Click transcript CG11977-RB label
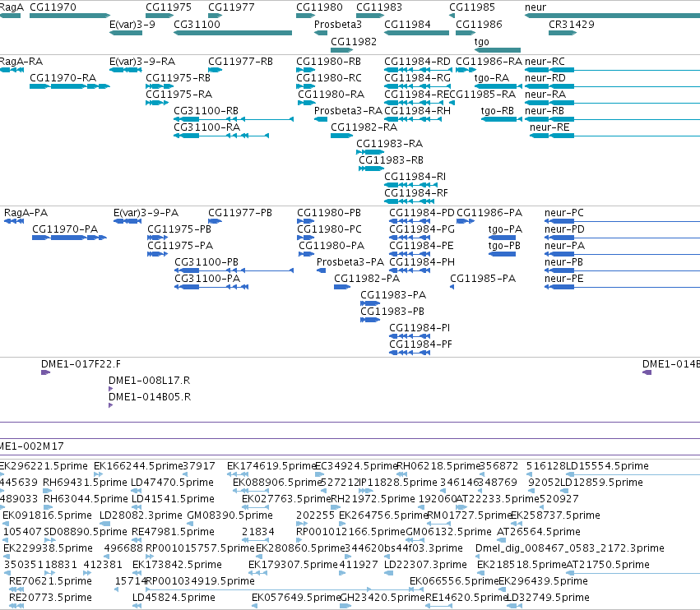Viewport: 700px width, 610px height. (x=240, y=62)
